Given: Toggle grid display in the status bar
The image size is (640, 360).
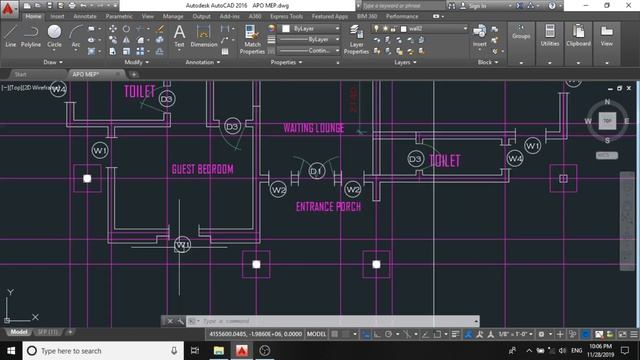Looking at the screenshot, I should point(335,334).
